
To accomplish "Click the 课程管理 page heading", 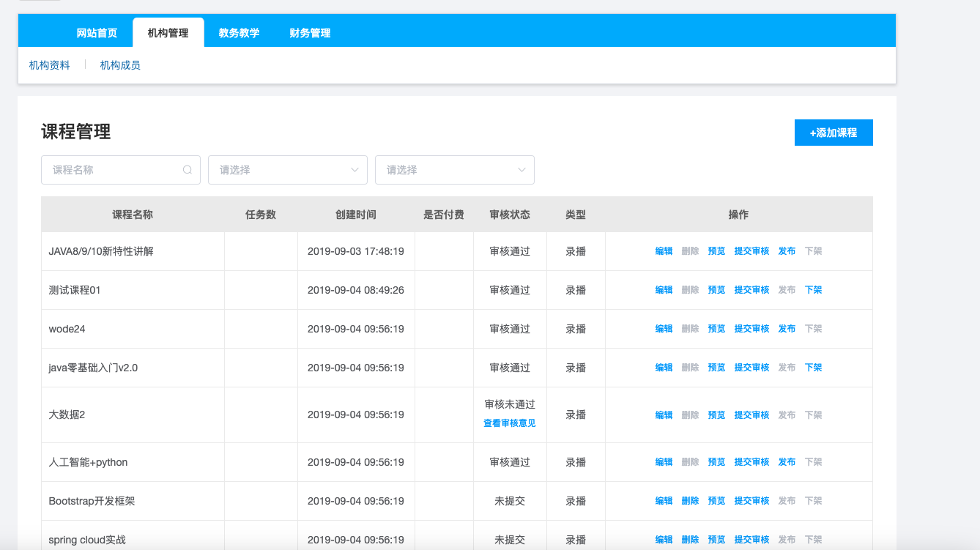I will pyautogui.click(x=76, y=132).
